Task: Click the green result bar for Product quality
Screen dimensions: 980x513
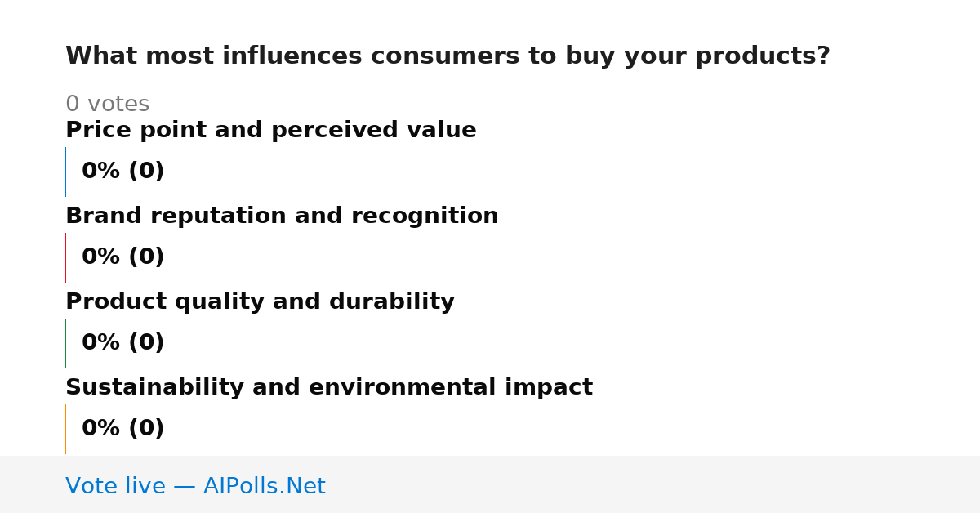Action: click(x=65, y=343)
